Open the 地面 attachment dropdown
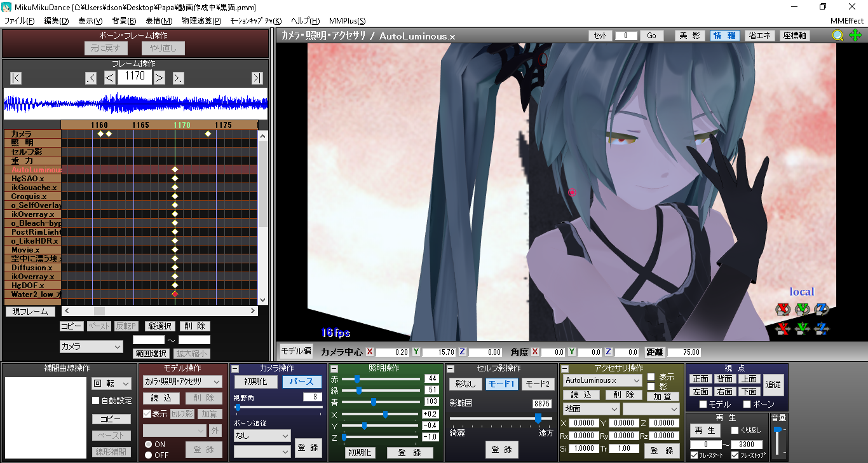 pos(591,409)
